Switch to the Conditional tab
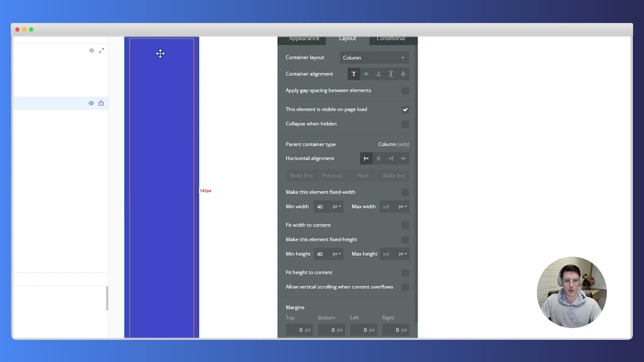Screen dimensions: 644x362 click(x=391, y=39)
